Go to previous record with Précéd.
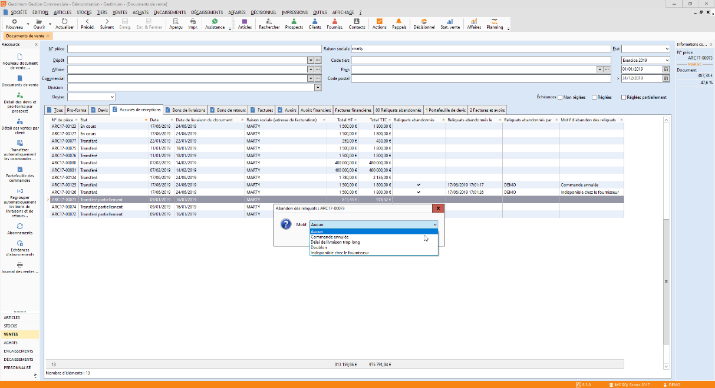 pyautogui.click(x=87, y=24)
